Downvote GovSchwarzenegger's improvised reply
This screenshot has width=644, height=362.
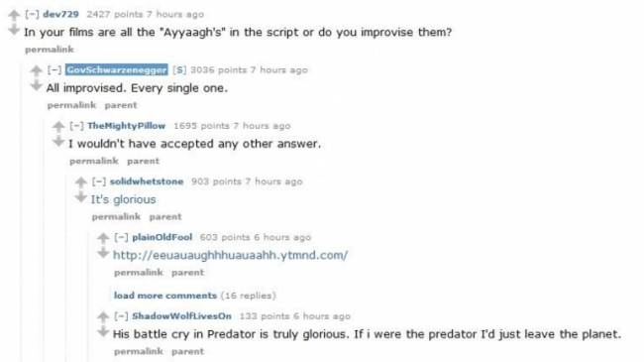click(36, 85)
